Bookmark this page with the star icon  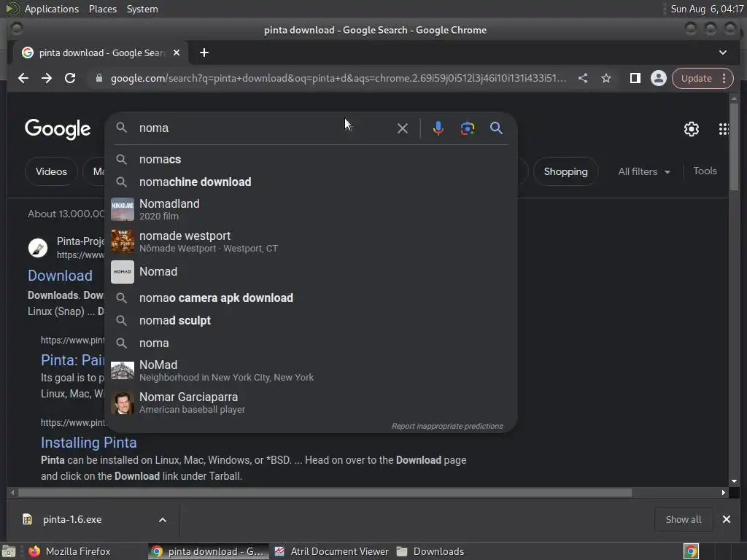pos(606,78)
